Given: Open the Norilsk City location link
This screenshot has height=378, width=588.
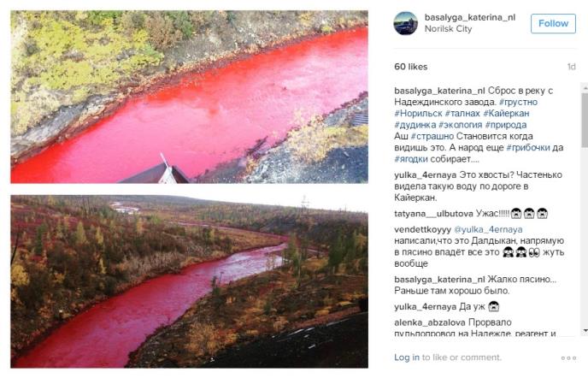Looking at the screenshot, I should [x=448, y=29].
